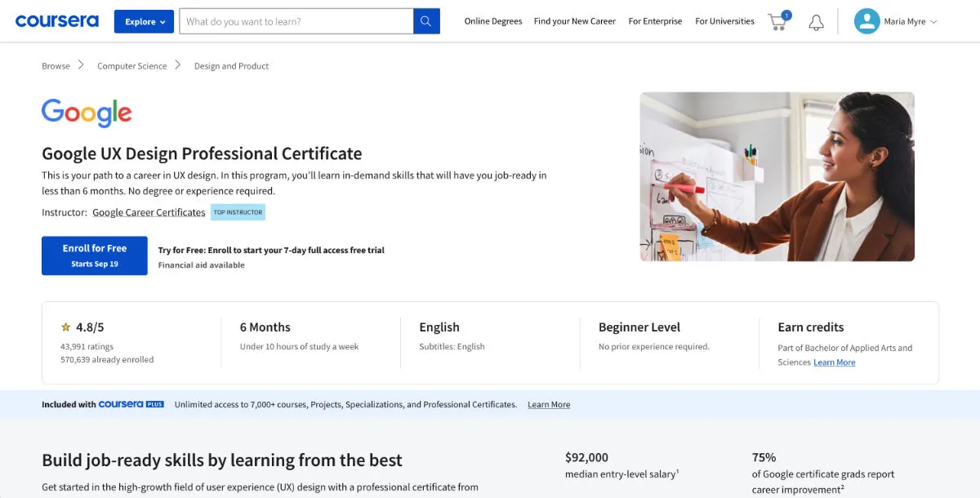Image resolution: width=980 pixels, height=498 pixels.
Task: Click the 'What do you want to learn?' search field
Action: click(x=294, y=20)
